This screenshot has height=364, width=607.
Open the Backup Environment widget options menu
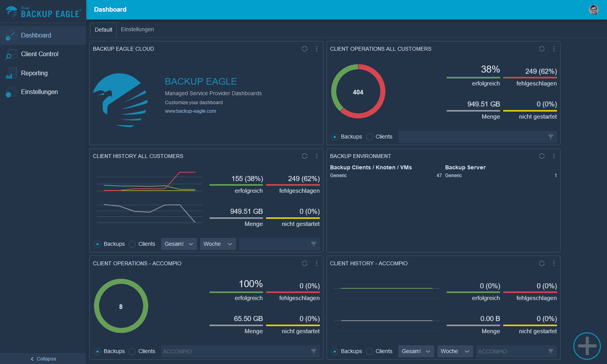tap(554, 156)
